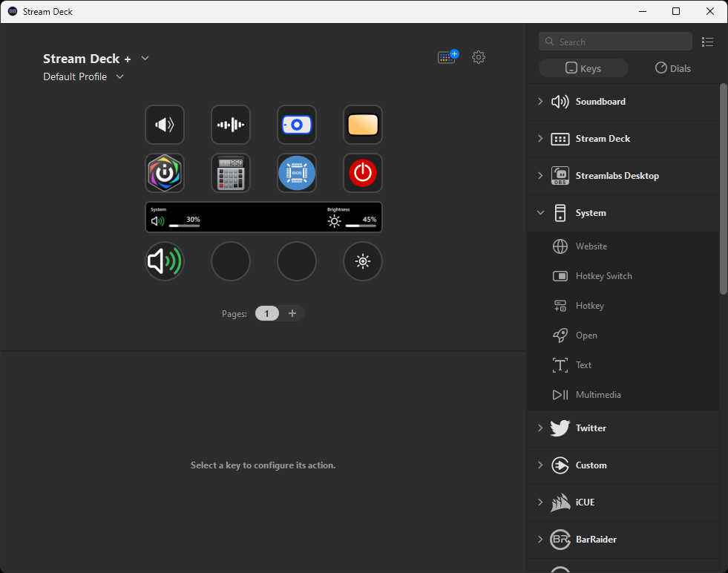Open preferences via gear icon
The image size is (728, 573).
coord(479,57)
